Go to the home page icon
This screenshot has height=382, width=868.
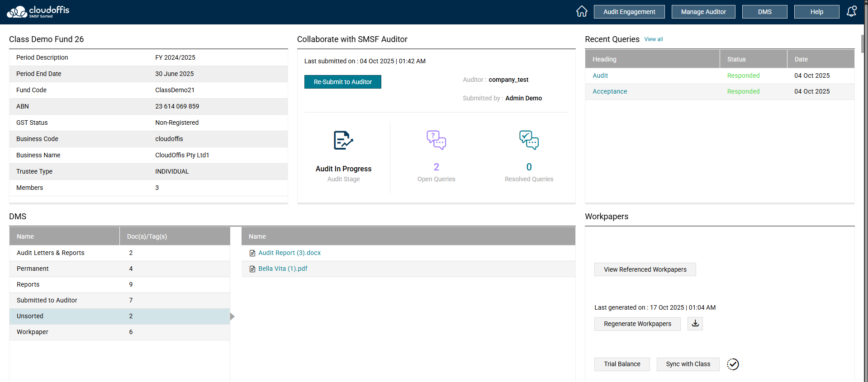(x=582, y=11)
